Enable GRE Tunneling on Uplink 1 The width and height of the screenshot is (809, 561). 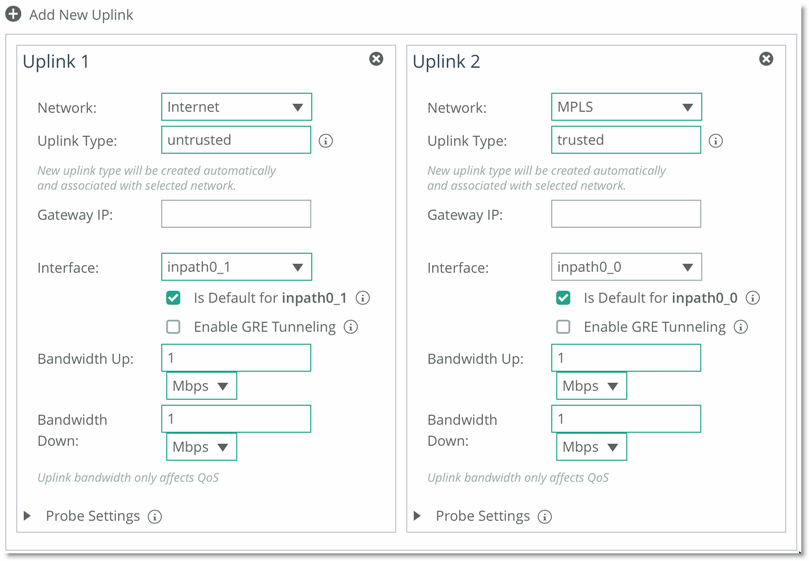click(x=173, y=327)
